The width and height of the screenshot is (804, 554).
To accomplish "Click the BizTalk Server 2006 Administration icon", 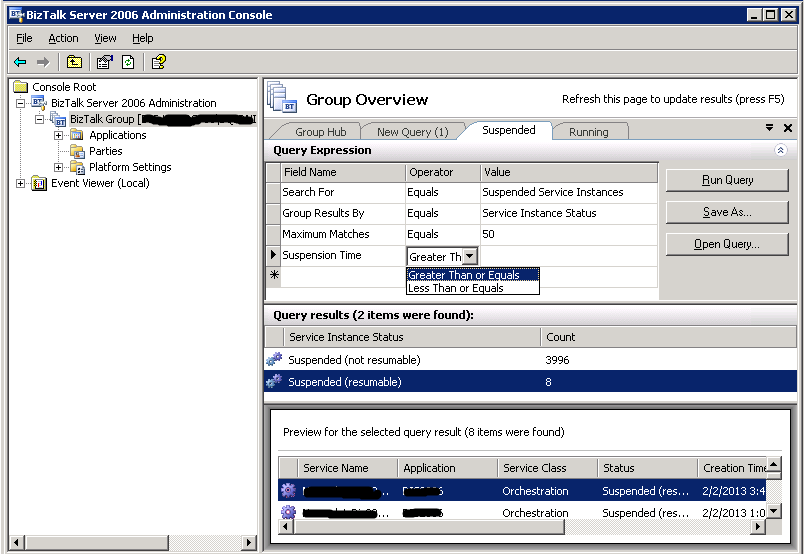I will 39,102.
